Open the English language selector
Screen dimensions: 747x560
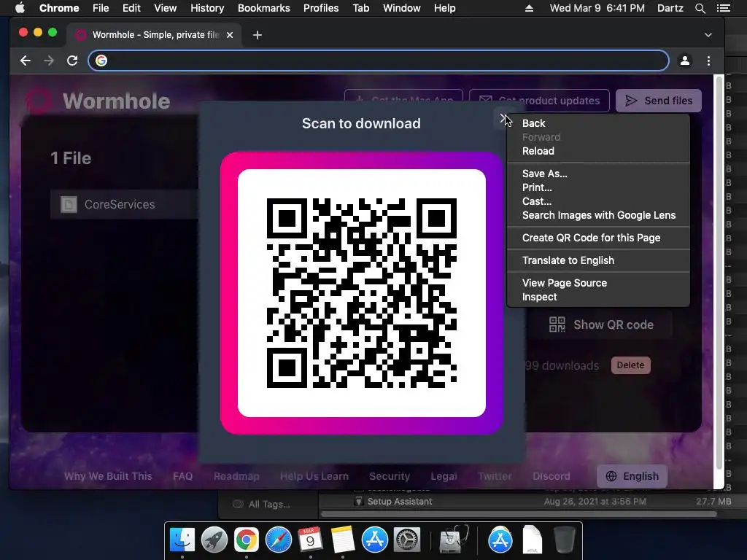coord(632,476)
